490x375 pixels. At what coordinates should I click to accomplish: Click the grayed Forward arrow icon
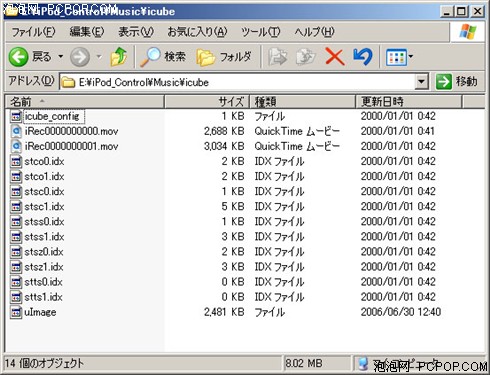point(80,57)
